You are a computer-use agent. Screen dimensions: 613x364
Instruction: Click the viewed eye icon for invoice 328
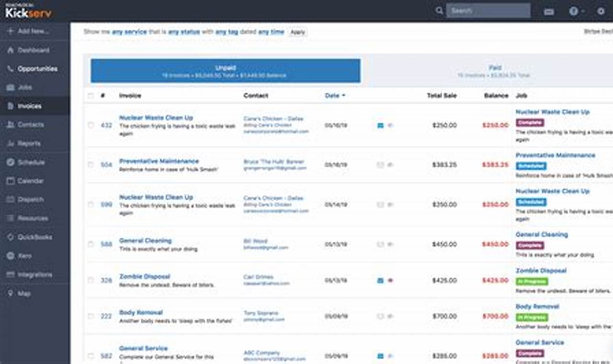point(390,280)
